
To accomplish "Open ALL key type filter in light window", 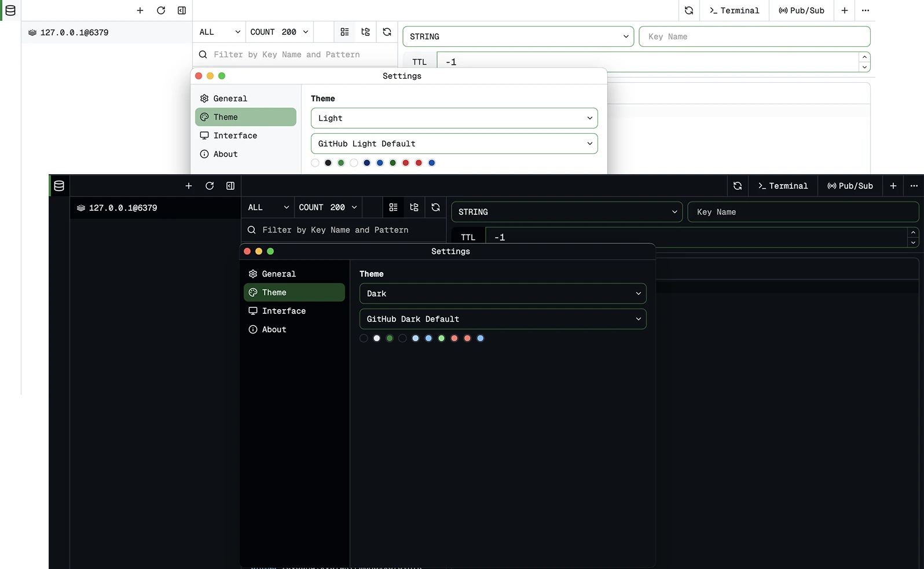I will point(219,32).
